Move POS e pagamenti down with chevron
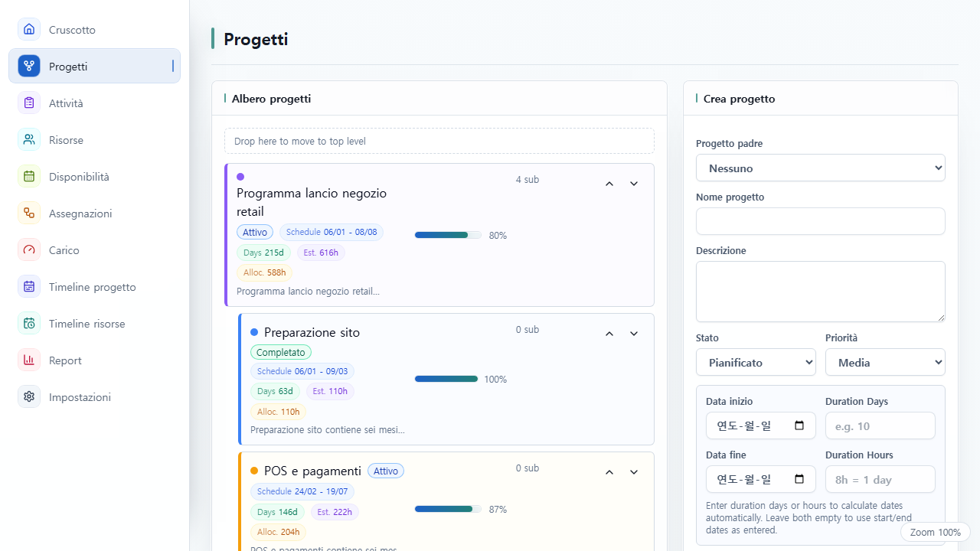 coord(634,472)
